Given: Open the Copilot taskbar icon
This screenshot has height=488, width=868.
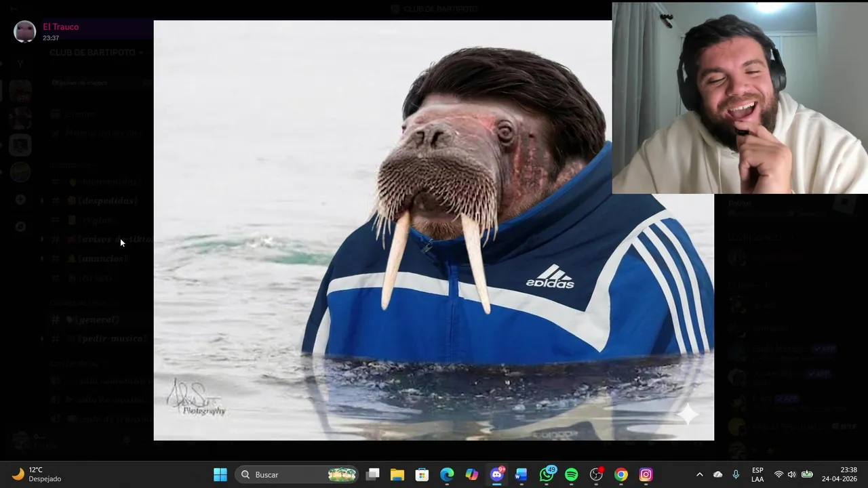Looking at the screenshot, I should click(x=472, y=474).
